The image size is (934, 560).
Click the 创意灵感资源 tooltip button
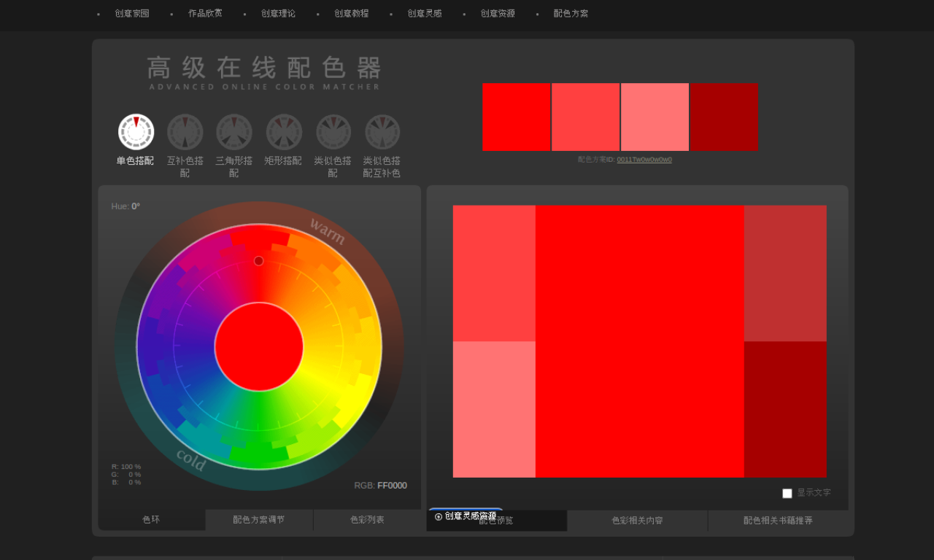point(466,516)
